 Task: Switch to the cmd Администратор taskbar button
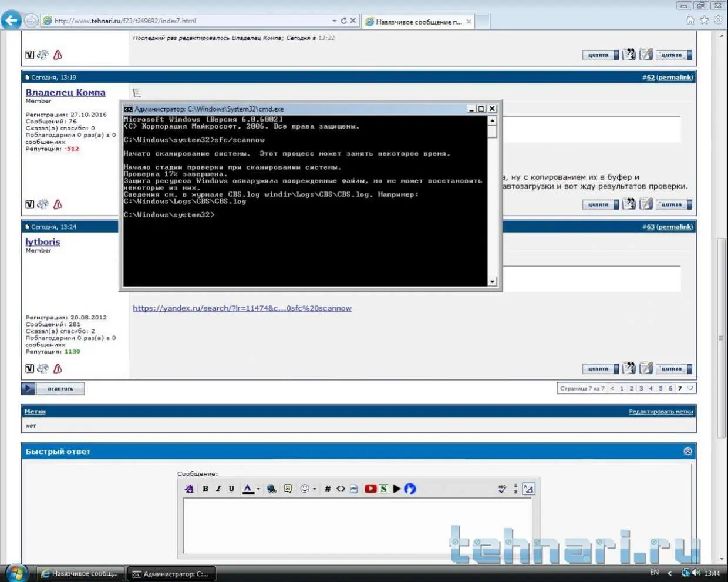(x=171, y=574)
